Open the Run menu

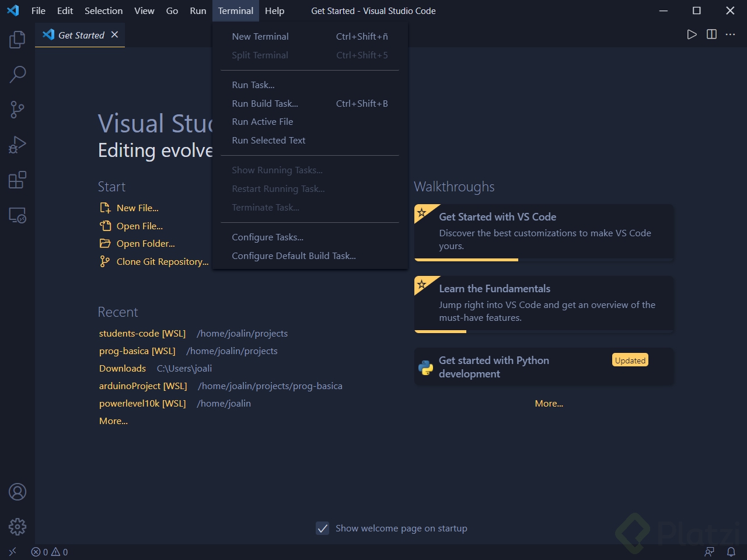pyautogui.click(x=198, y=10)
